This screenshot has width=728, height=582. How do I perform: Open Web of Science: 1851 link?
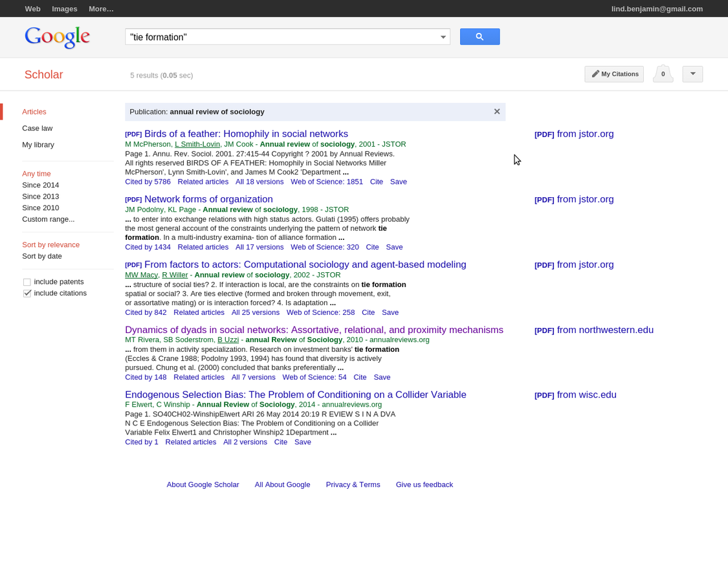[x=327, y=182]
